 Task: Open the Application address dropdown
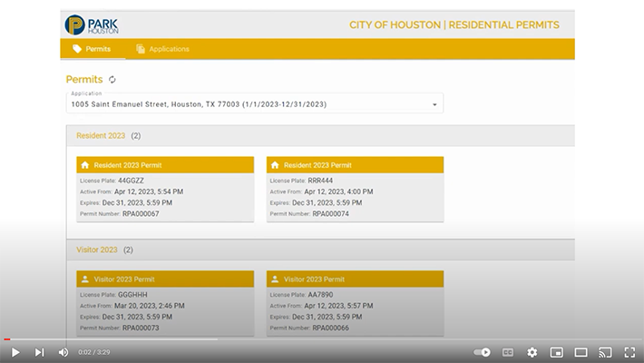[x=434, y=104]
